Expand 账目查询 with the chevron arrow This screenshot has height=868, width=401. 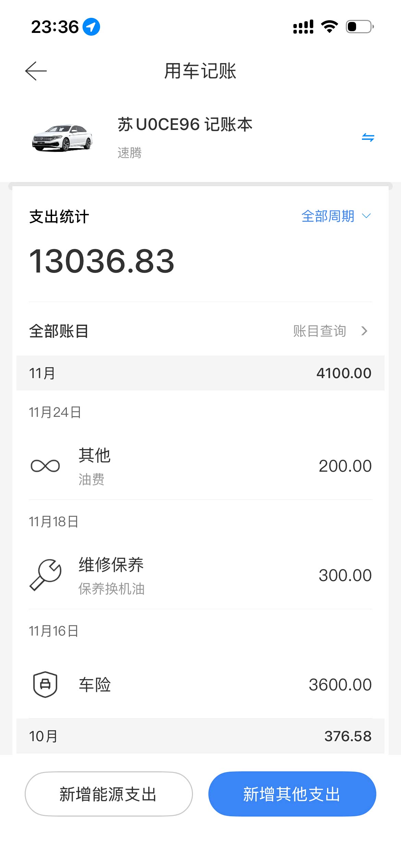[x=364, y=331]
